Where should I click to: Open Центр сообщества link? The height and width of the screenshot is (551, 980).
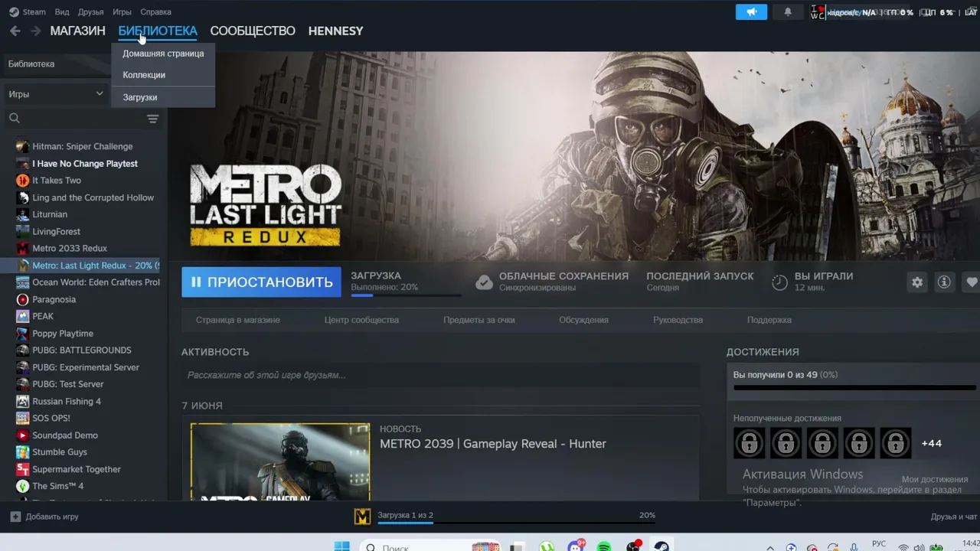[361, 320]
